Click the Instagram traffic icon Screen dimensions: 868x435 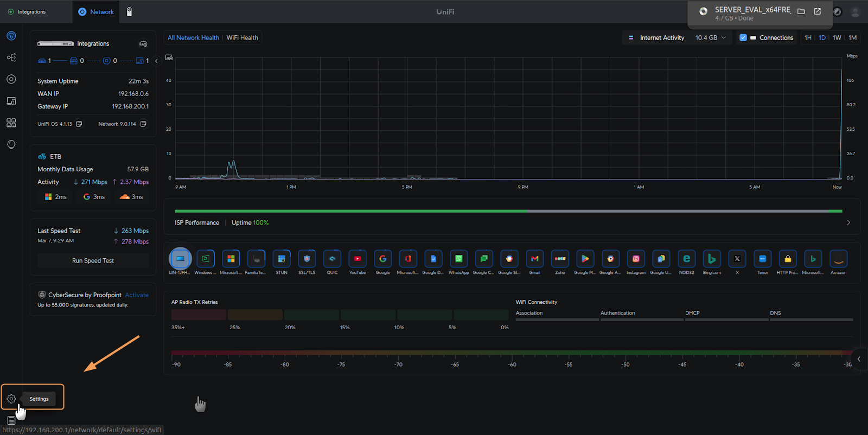636,259
